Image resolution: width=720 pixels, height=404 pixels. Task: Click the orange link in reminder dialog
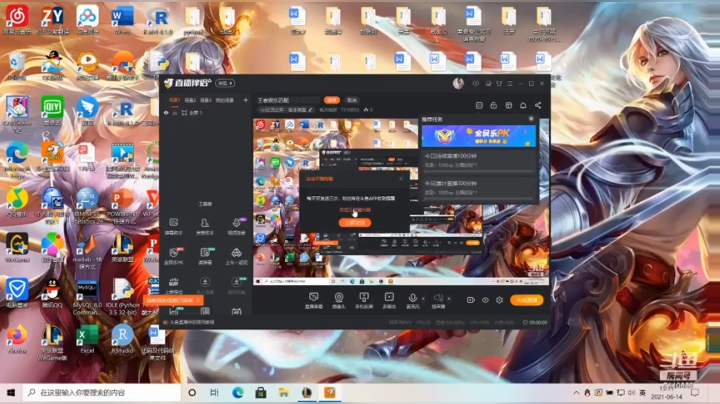[x=354, y=209]
